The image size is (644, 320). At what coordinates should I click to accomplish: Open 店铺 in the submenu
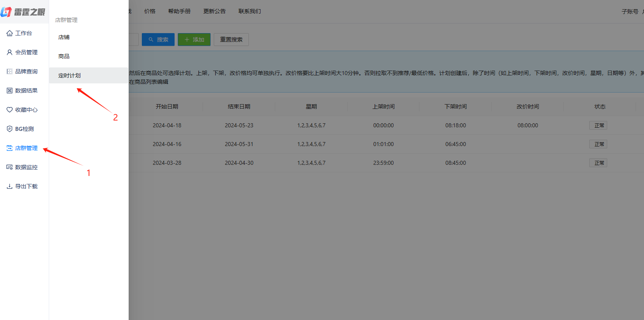(64, 37)
